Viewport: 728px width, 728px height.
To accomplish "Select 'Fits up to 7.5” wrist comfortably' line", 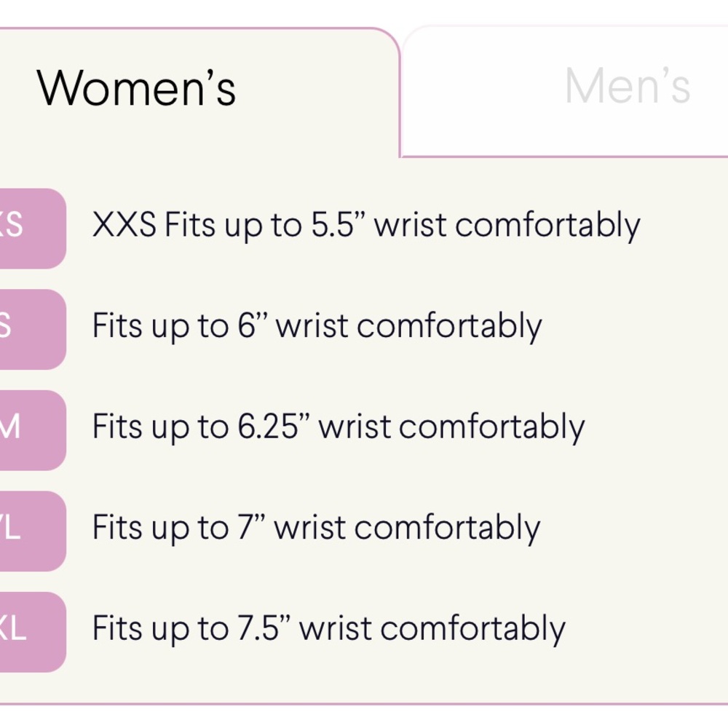I will pos(328,629).
